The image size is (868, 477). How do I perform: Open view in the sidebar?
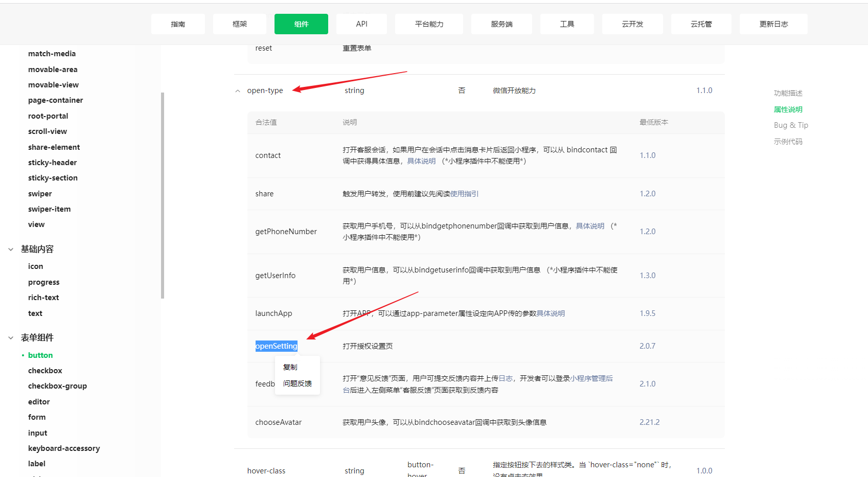point(36,224)
